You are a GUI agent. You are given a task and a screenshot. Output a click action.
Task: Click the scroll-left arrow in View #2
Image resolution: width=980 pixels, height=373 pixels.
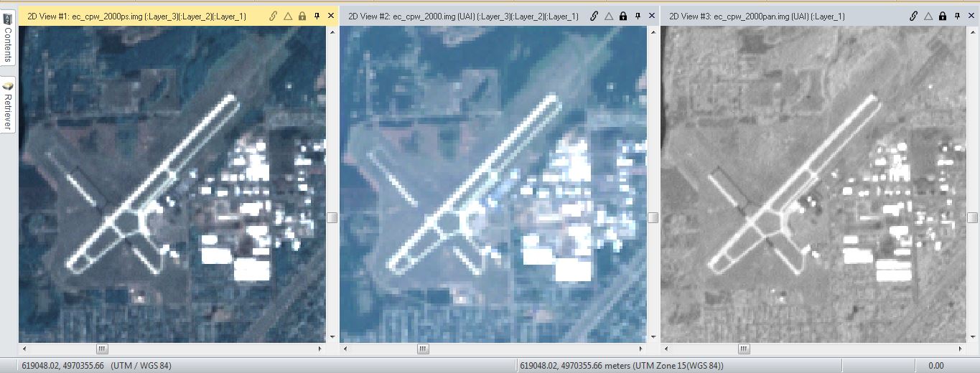345,349
